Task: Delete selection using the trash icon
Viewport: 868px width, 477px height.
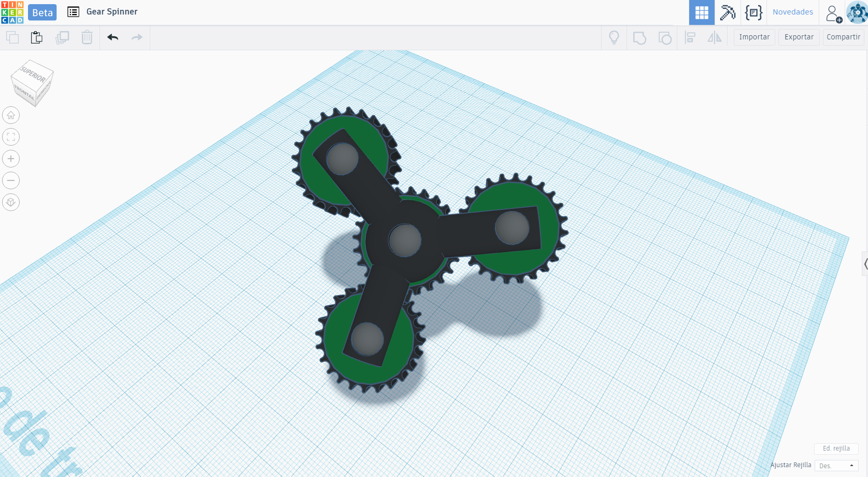Action: click(87, 37)
